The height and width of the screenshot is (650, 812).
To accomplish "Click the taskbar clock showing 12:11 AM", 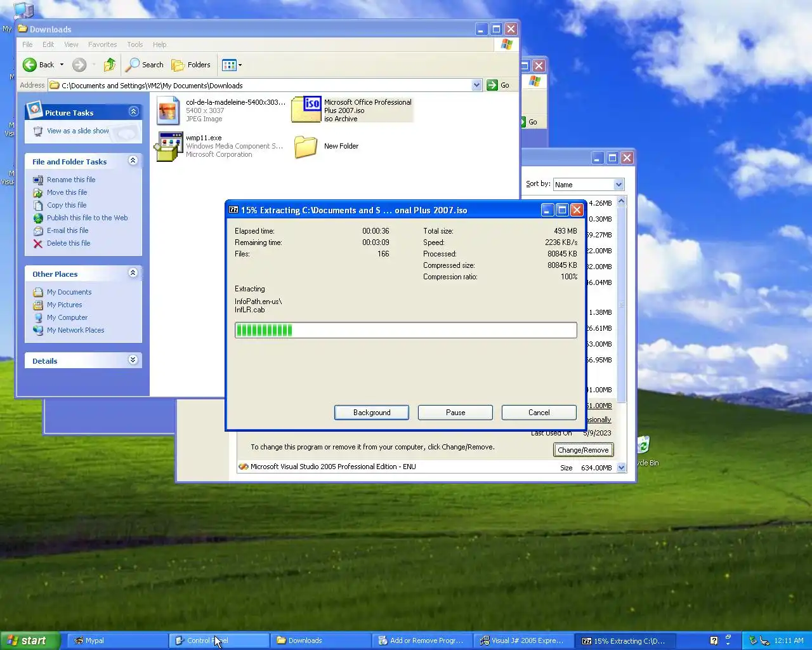I will coord(789,640).
